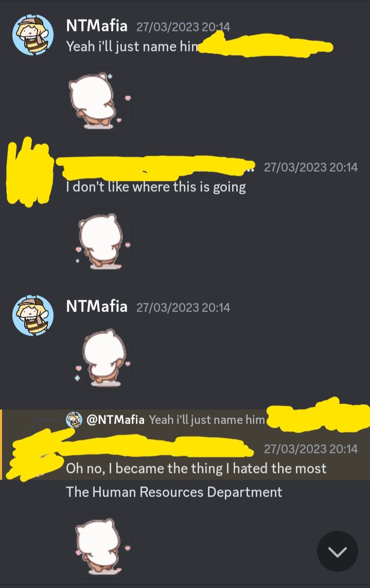Jump to replied message 'Yeah i'll just name him'

207,419
